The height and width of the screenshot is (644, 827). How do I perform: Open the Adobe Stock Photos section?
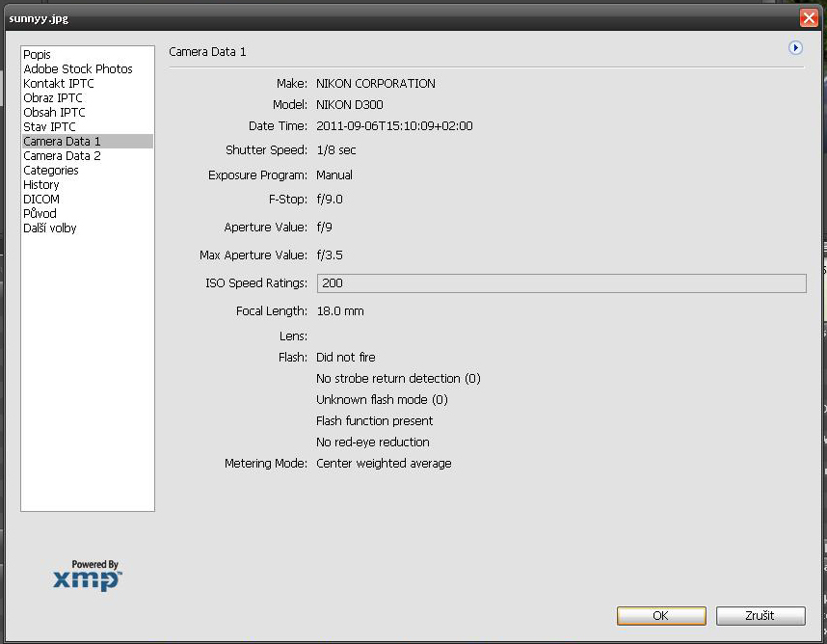[78, 69]
